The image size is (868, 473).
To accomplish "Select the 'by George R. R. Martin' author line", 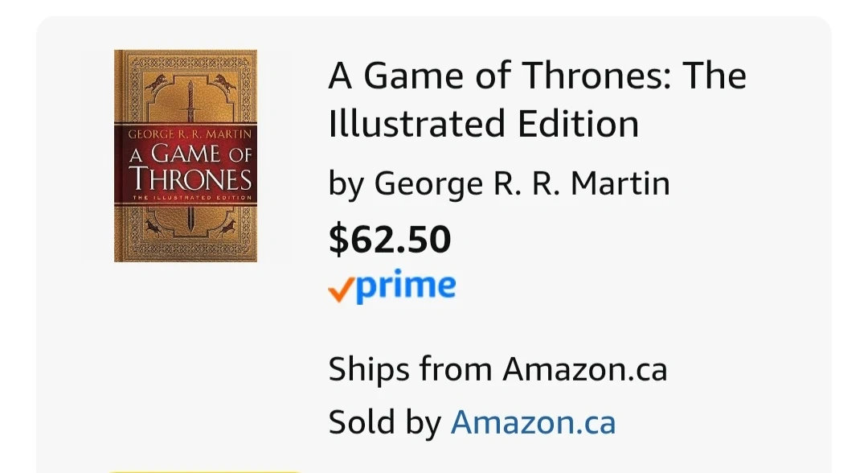I will coord(498,184).
